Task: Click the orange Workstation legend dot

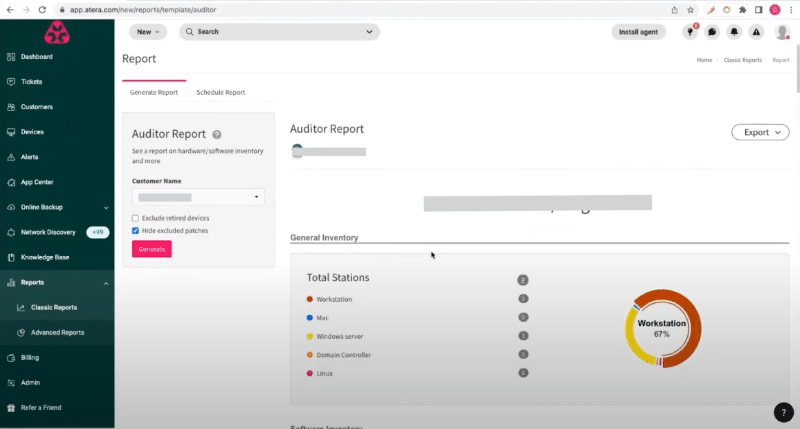Action: tap(310, 299)
